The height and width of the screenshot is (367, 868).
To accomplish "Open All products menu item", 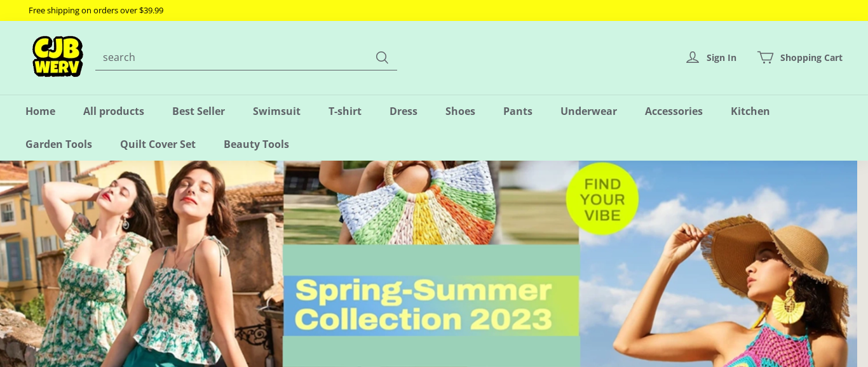I will 114,111.
